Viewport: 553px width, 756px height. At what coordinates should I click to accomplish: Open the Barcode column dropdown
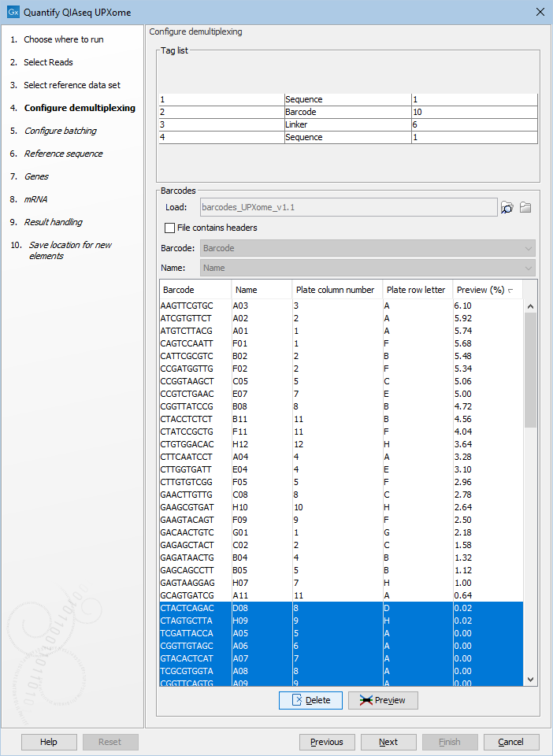(x=367, y=248)
